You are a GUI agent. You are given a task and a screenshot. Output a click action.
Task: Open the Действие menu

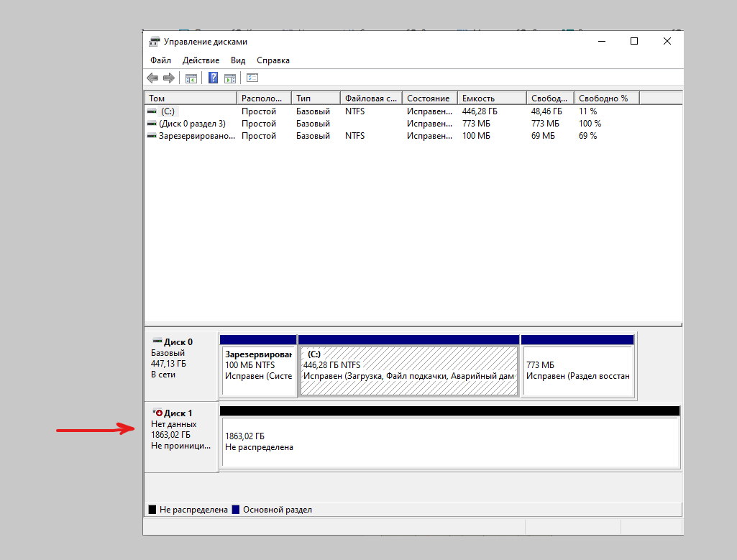pyautogui.click(x=201, y=60)
